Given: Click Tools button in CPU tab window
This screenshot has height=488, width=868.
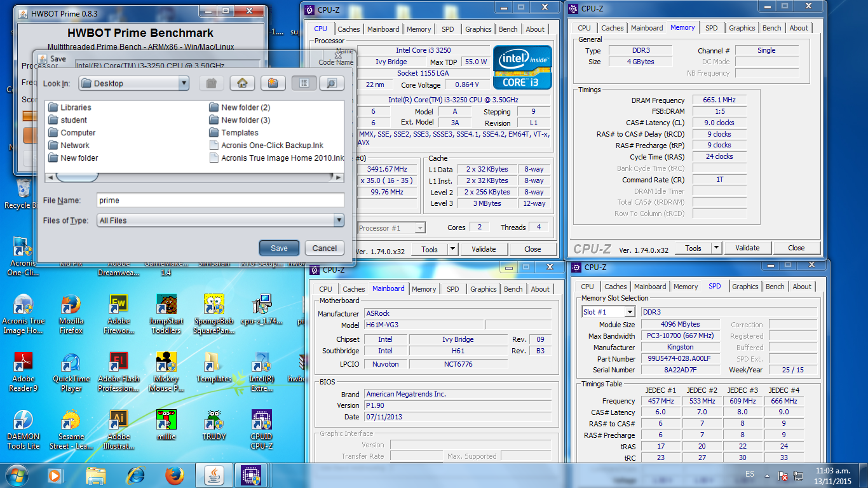Looking at the screenshot, I should (x=430, y=249).
